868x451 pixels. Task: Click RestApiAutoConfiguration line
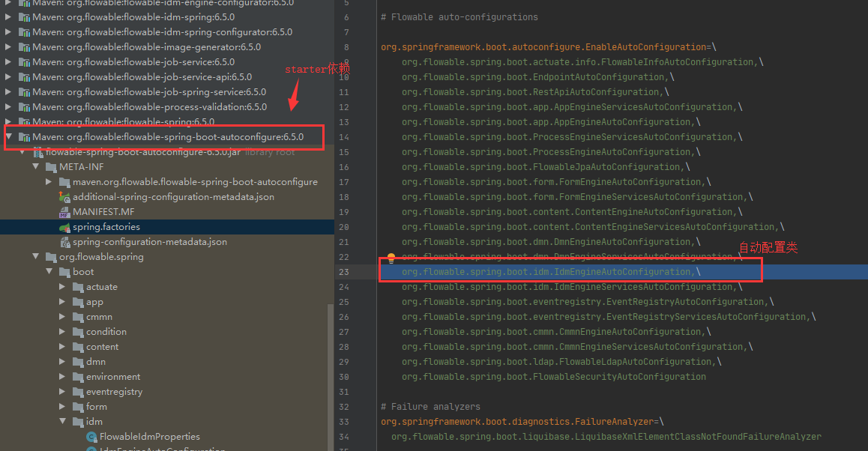[535, 92]
